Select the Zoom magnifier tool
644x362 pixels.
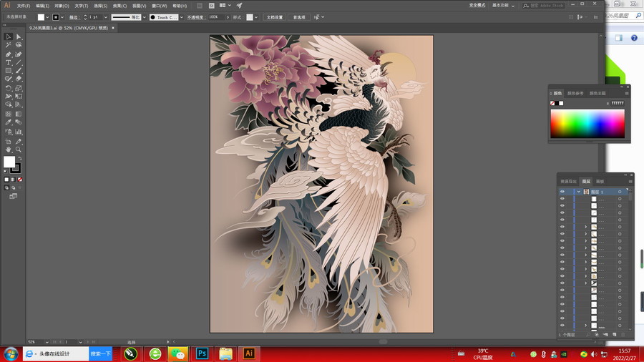19,150
